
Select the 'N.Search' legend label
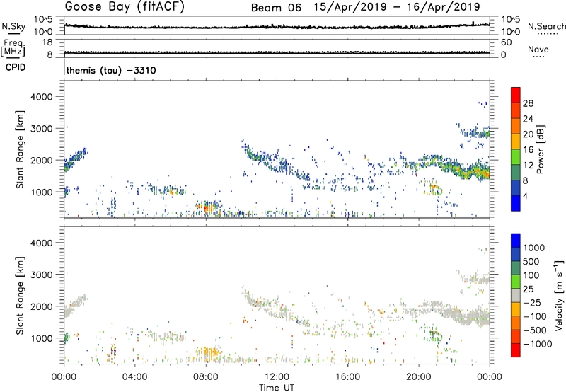pyautogui.click(x=547, y=26)
